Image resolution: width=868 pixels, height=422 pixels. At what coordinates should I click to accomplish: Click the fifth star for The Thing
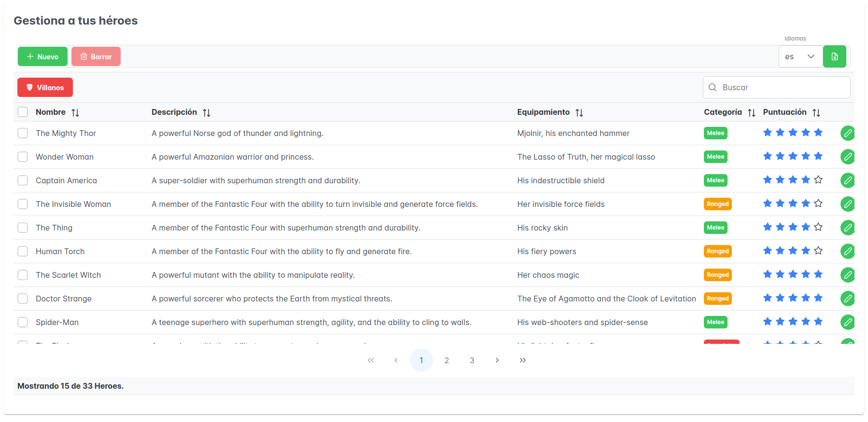pyautogui.click(x=818, y=227)
